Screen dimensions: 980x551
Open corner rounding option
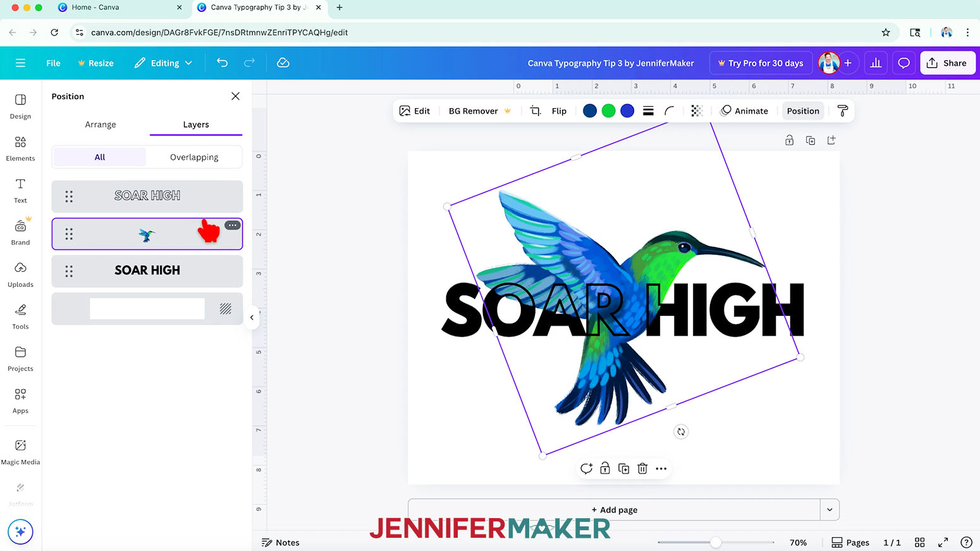(x=670, y=111)
